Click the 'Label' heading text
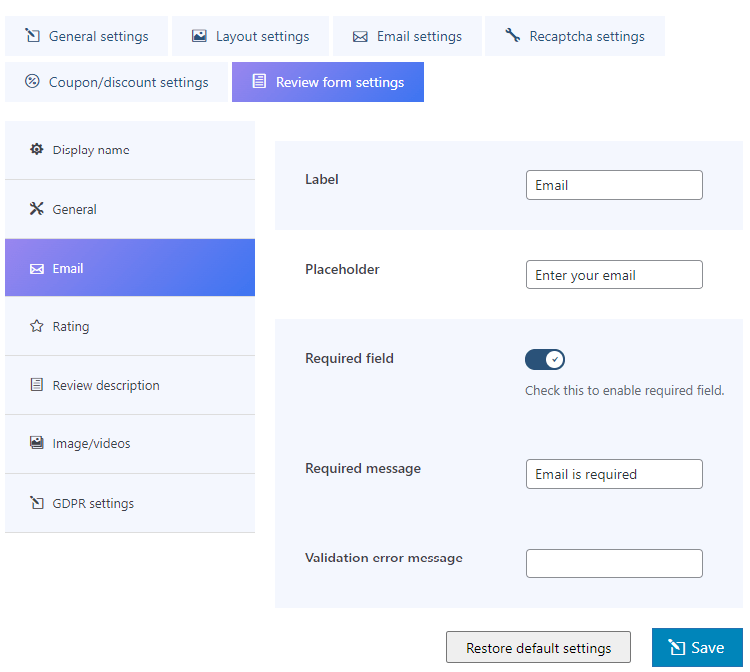The height and width of the screenshot is (672, 750). 322,179
